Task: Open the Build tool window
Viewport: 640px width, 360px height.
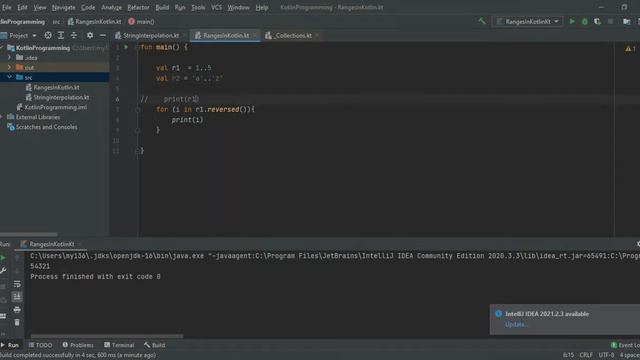Action: pyautogui.click(x=154, y=345)
